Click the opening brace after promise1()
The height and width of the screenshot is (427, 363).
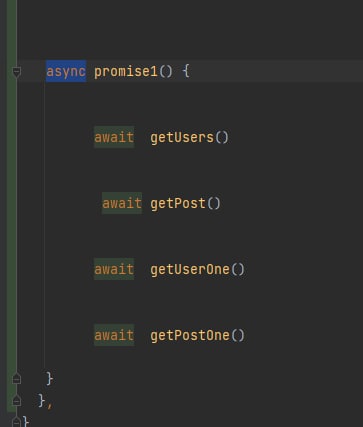pos(186,71)
